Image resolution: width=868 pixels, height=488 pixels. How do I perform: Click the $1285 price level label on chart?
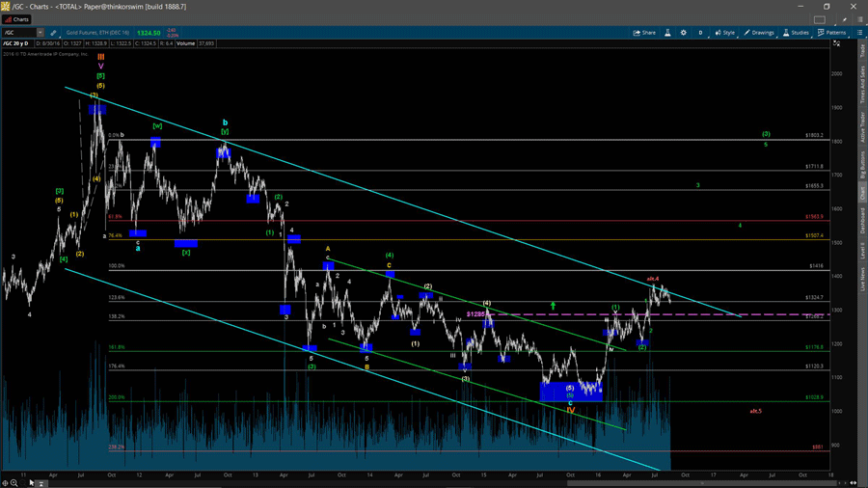tap(475, 314)
